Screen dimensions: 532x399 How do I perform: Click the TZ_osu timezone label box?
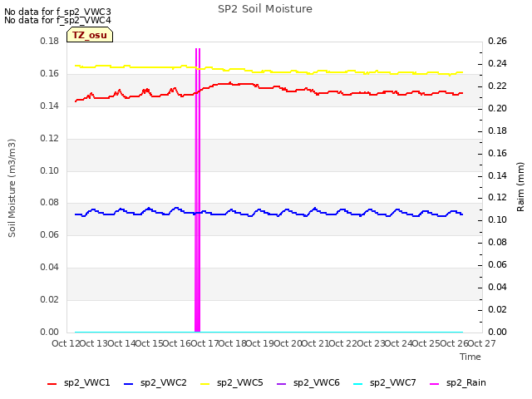pyautogui.click(x=90, y=35)
